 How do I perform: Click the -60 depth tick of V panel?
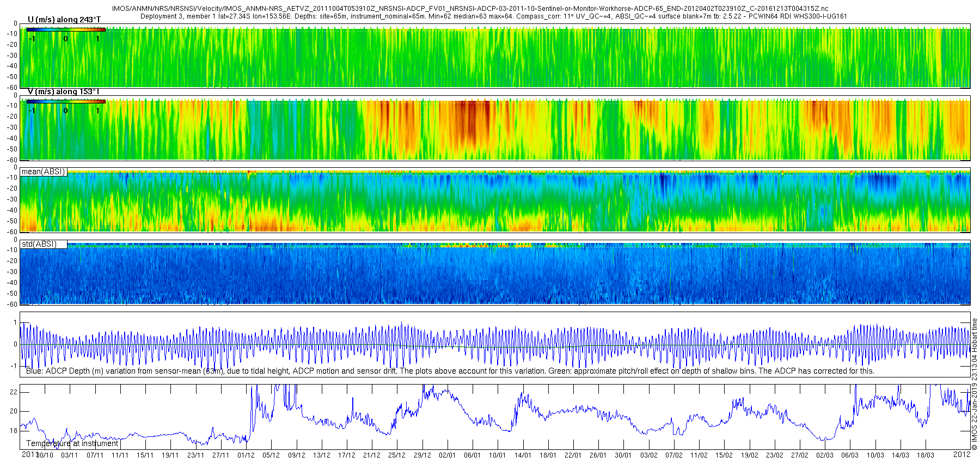(11, 160)
